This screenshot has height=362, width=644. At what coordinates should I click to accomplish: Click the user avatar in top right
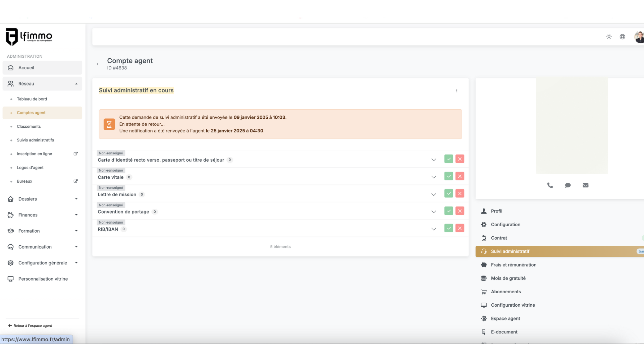(x=639, y=37)
